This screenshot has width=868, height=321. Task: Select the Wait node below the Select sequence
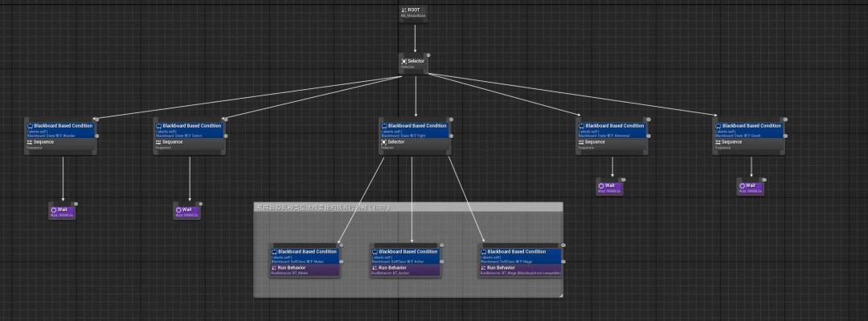(186, 210)
